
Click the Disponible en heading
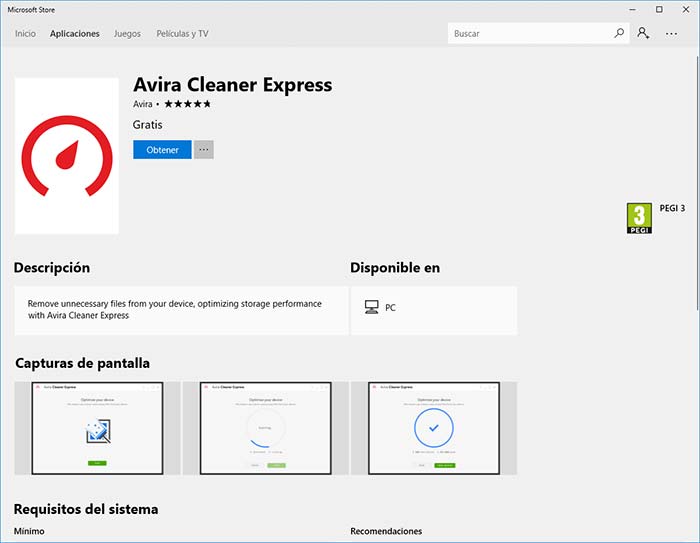pyautogui.click(x=395, y=268)
